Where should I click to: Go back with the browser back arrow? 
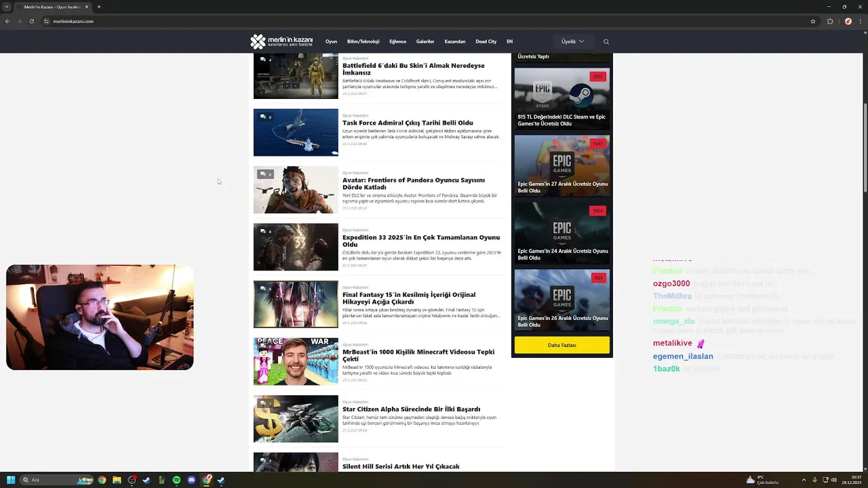(7, 21)
